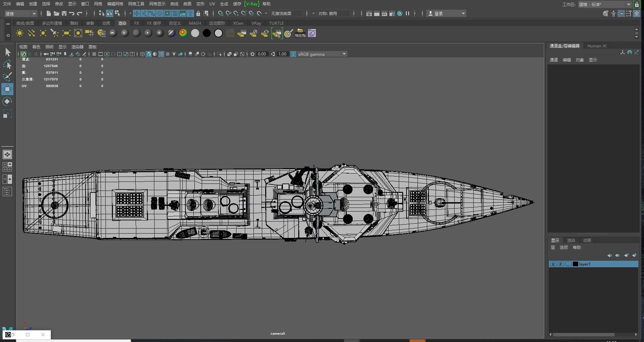Open the viewport 渲染器 menu
644x342 pixels.
click(x=77, y=47)
